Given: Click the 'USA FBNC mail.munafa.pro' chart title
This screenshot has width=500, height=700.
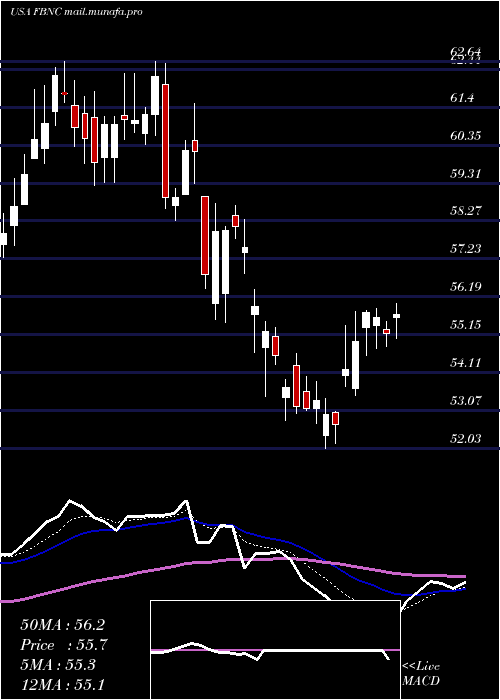Looking at the screenshot, I should pos(76,12).
